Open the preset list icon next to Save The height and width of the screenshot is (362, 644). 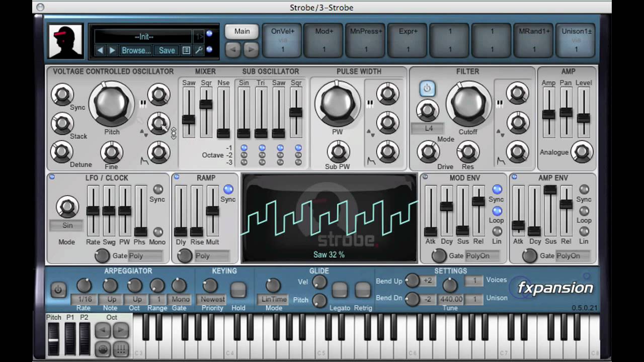pos(186,50)
